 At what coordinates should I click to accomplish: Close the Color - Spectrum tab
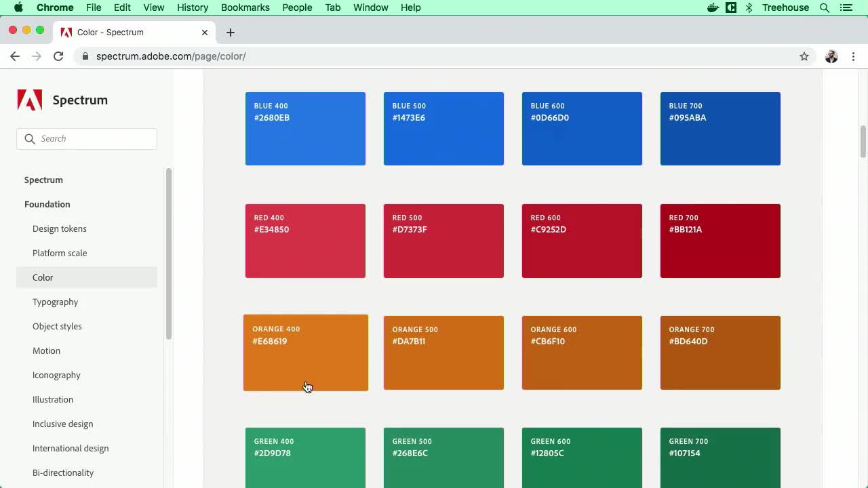pyautogui.click(x=205, y=32)
